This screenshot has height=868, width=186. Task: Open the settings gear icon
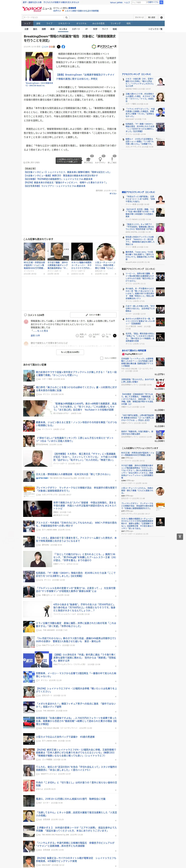point(161,18)
